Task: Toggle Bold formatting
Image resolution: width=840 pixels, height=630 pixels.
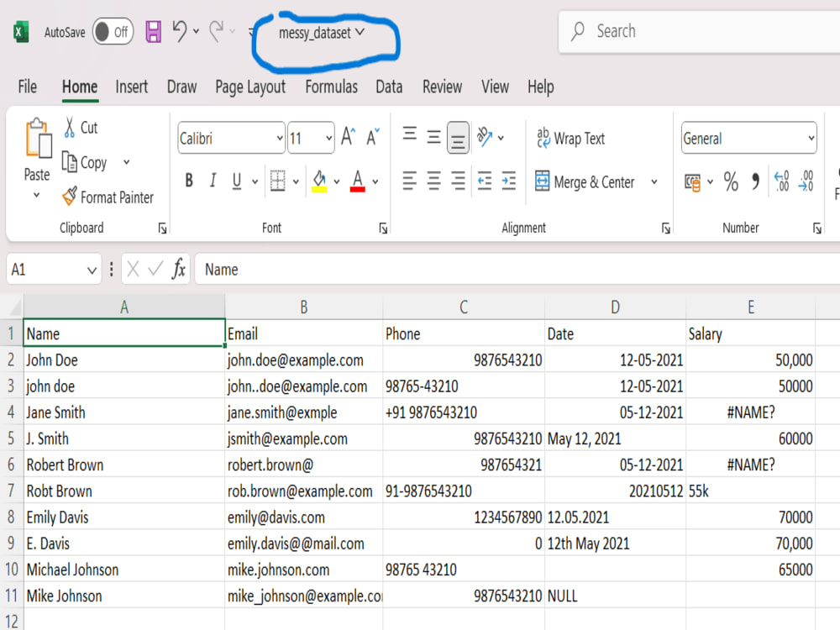Action: 189,181
